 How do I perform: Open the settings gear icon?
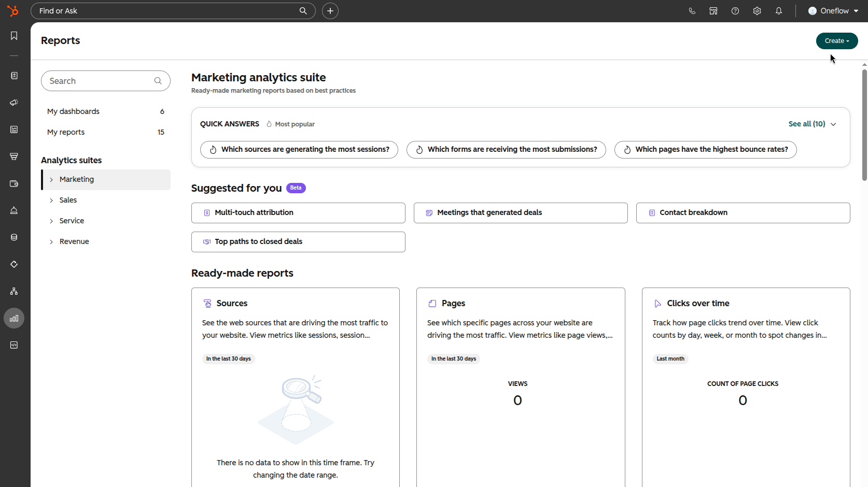pyautogui.click(x=757, y=11)
